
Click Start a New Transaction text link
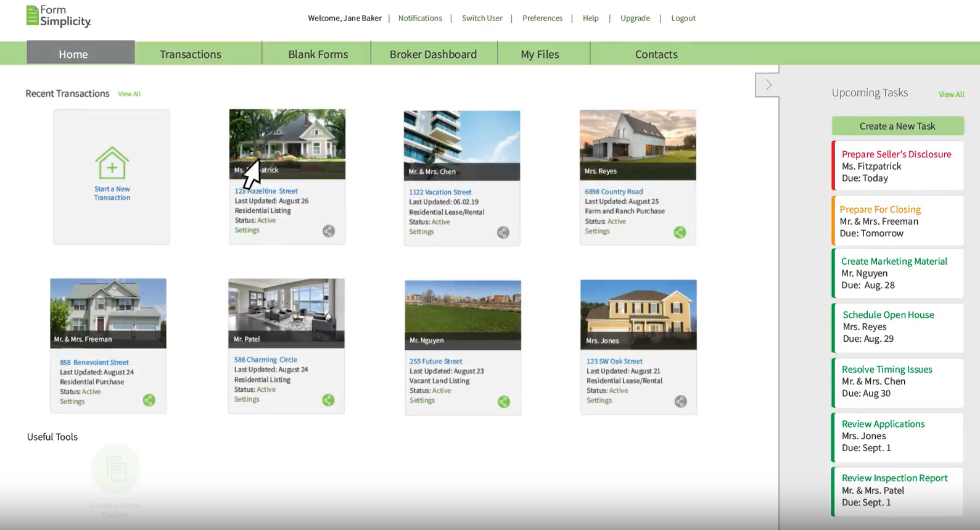pos(112,193)
